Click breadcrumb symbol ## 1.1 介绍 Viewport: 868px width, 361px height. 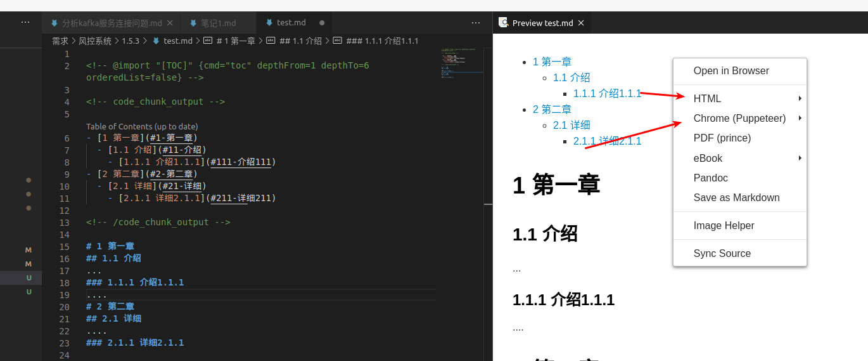point(300,41)
